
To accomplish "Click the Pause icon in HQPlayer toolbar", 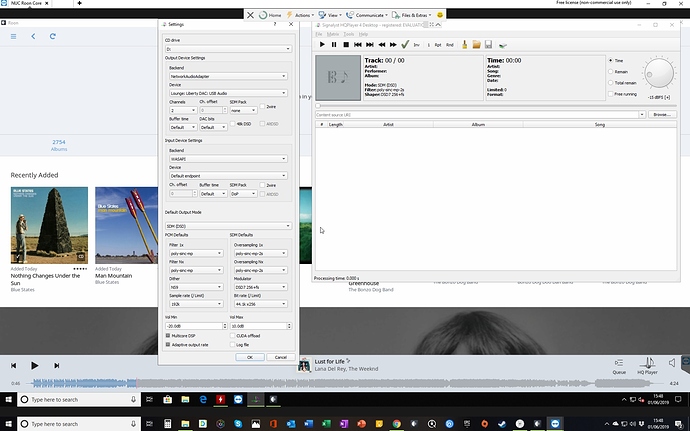I will tap(334, 44).
